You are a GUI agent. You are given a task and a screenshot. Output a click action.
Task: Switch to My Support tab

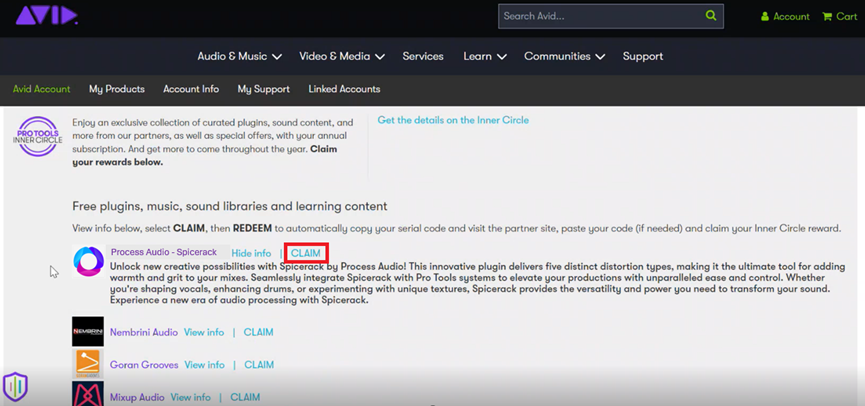(264, 89)
